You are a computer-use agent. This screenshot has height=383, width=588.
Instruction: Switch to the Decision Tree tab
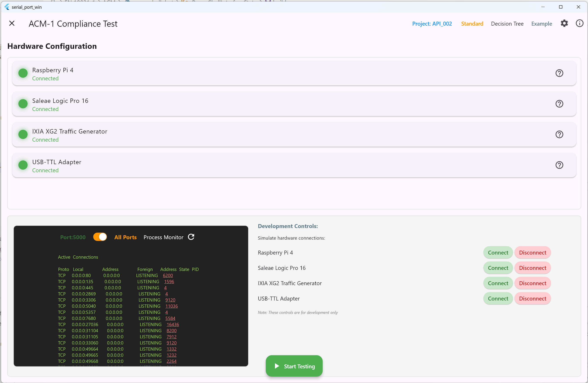[507, 24]
